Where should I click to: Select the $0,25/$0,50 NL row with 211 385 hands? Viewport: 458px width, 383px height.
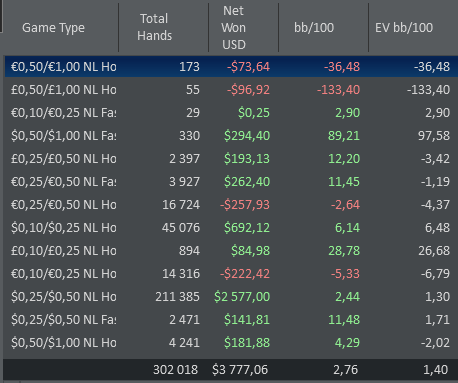tap(231, 297)
